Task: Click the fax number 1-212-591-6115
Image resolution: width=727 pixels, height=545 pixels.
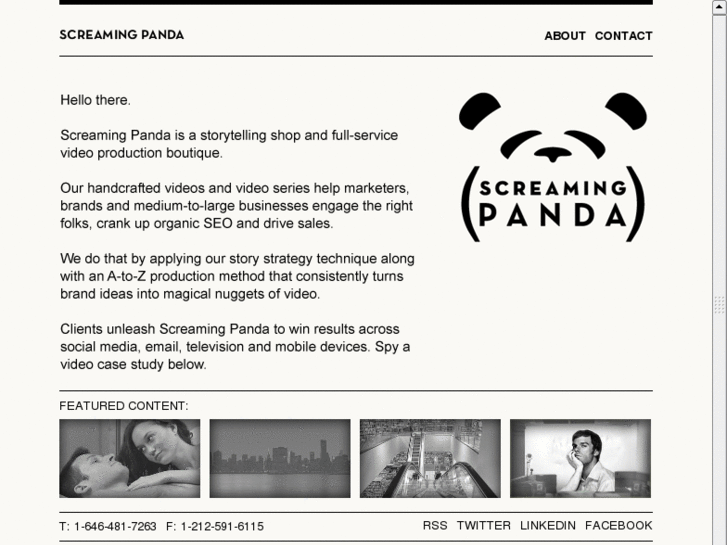Action: pyautogui.click(x=222, y=526)
